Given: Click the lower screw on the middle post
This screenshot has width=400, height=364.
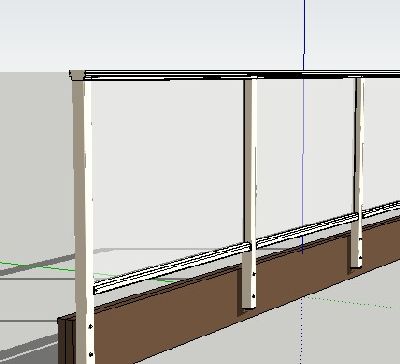Looking at the screenshot, I should 254,296.
